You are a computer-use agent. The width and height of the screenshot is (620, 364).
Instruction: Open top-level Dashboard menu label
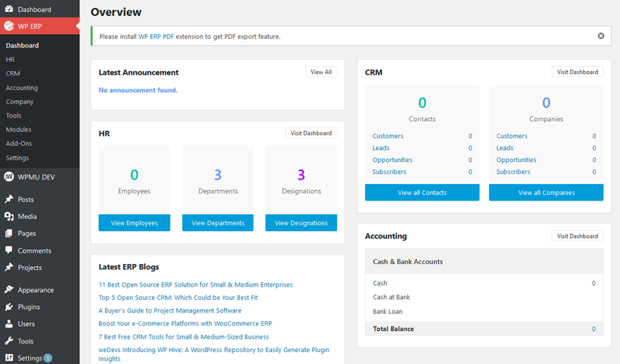35,9
